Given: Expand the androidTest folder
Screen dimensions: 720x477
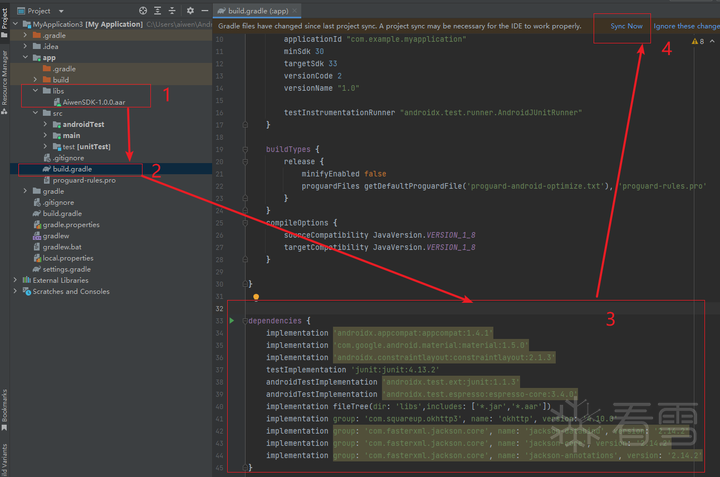Looking at the screenshot, I should (x=45, y=124).
